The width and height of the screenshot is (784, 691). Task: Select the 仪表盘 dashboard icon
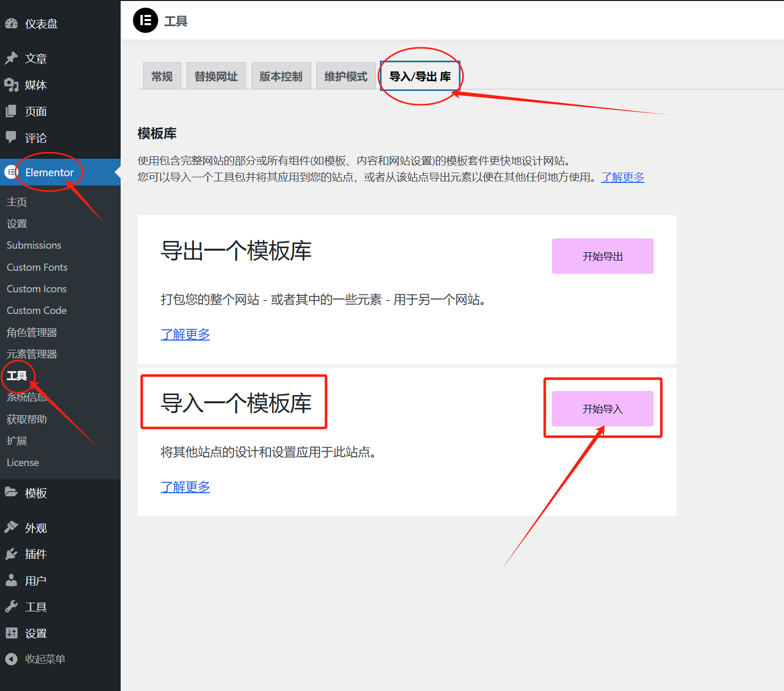pos(11,23)
